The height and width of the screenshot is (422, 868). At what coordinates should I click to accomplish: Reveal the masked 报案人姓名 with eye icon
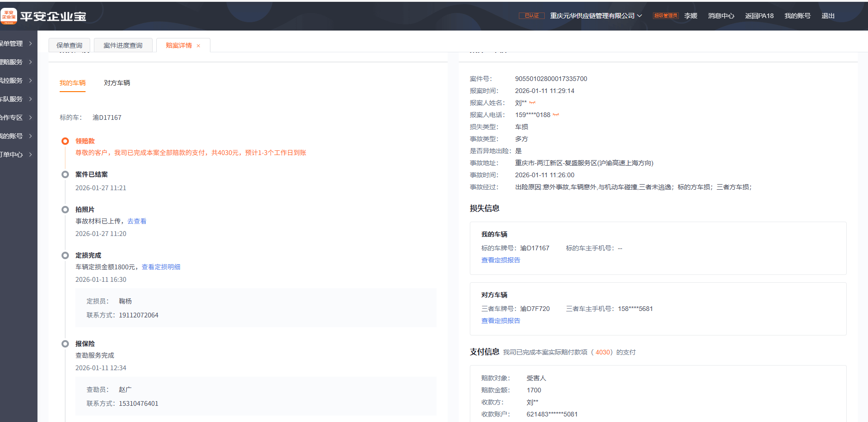point(532,103)
